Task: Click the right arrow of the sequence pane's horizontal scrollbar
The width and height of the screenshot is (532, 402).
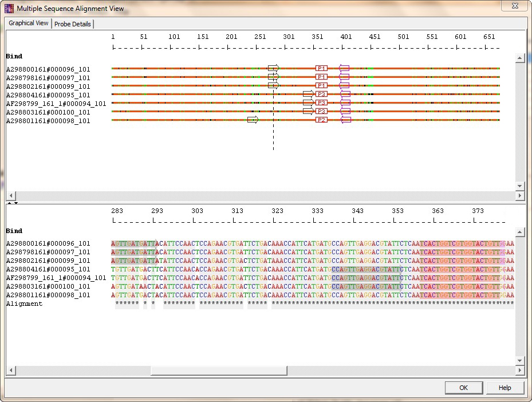Action: pos(520,370)
